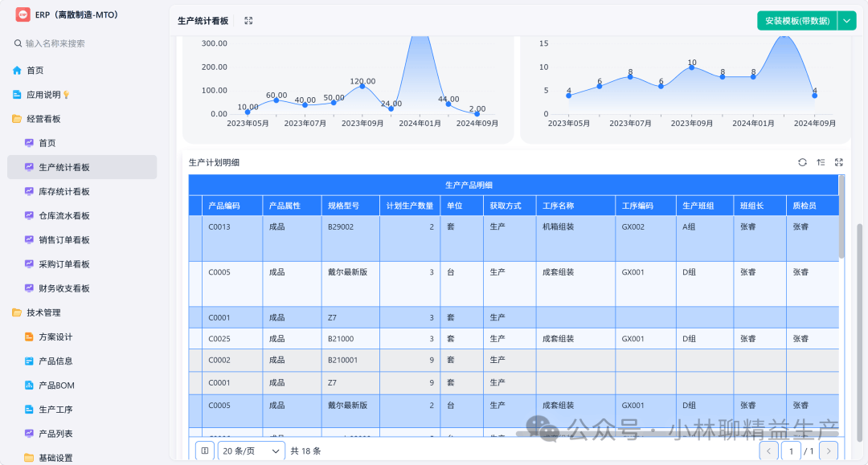Screen dimensions: 868x465
Task: Click the 生产工序 form icon
Action: coord(30,410)
